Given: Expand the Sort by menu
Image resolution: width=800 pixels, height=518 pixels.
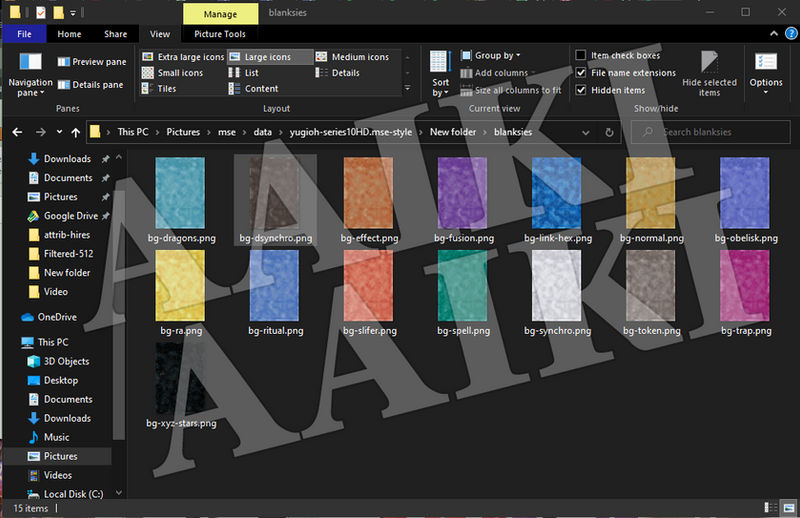Looking at the screenshot, I should 440,74.
